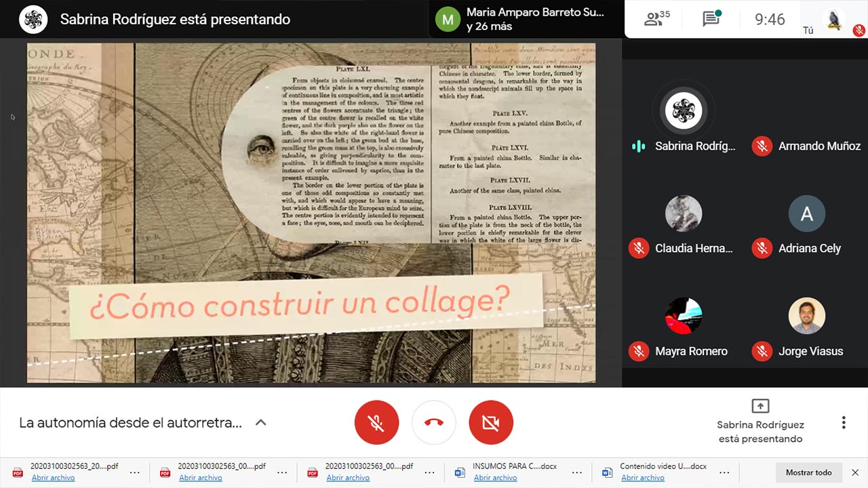Close the downloads bar with X

(854, 472)
